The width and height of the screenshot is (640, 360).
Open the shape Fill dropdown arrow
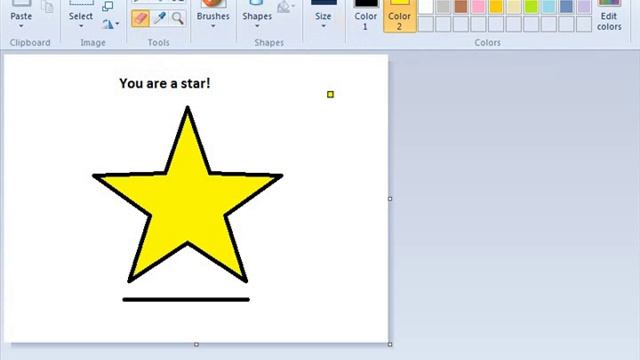(293, 6)
